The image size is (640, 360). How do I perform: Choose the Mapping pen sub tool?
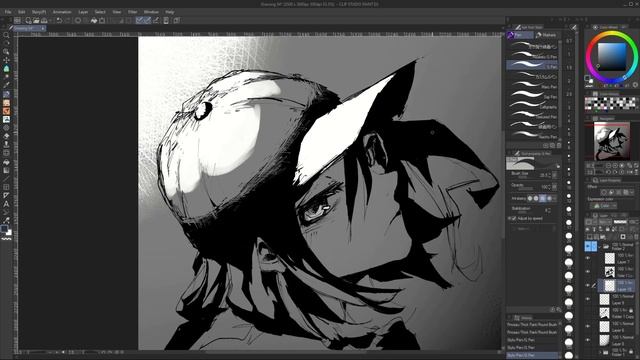[532, 86]
